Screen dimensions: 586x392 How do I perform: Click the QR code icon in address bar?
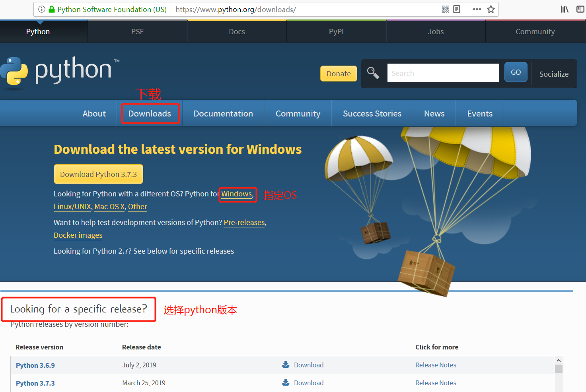coord(446,9)
